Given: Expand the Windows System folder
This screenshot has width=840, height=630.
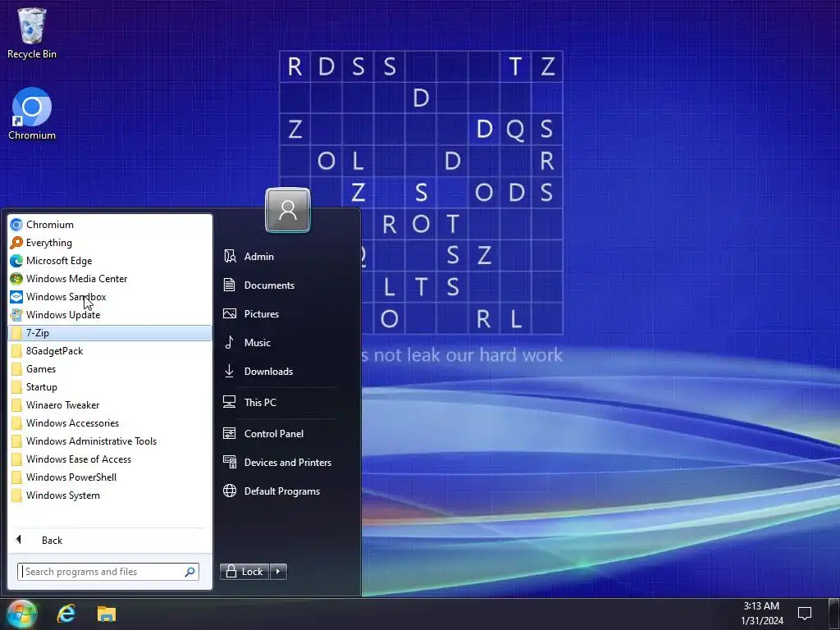Looking at the screenshot, I should coord(110,495).
